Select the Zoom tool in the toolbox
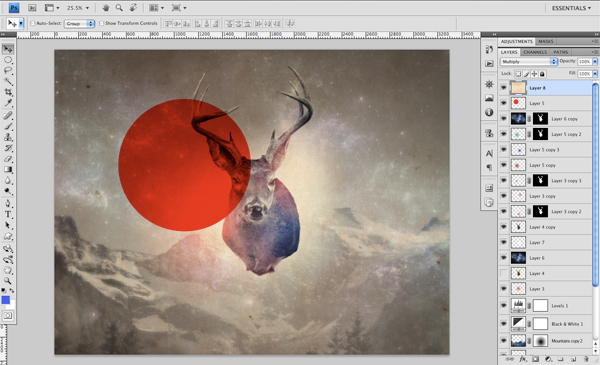The height and width of the screenshot is (365, 600). 8,281
